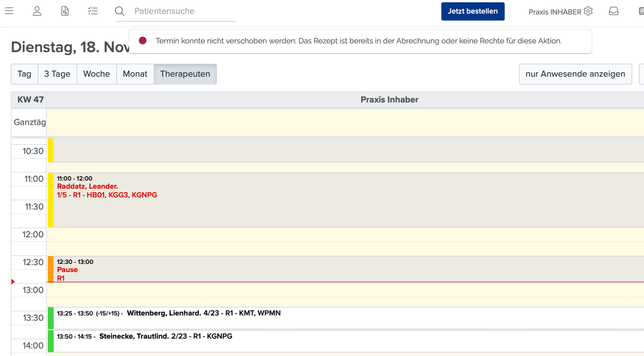Select Wittenberg, Lienhard appointment at 13:25
The width and height of the screenshot is (644, 356).
tap(345, 318)
